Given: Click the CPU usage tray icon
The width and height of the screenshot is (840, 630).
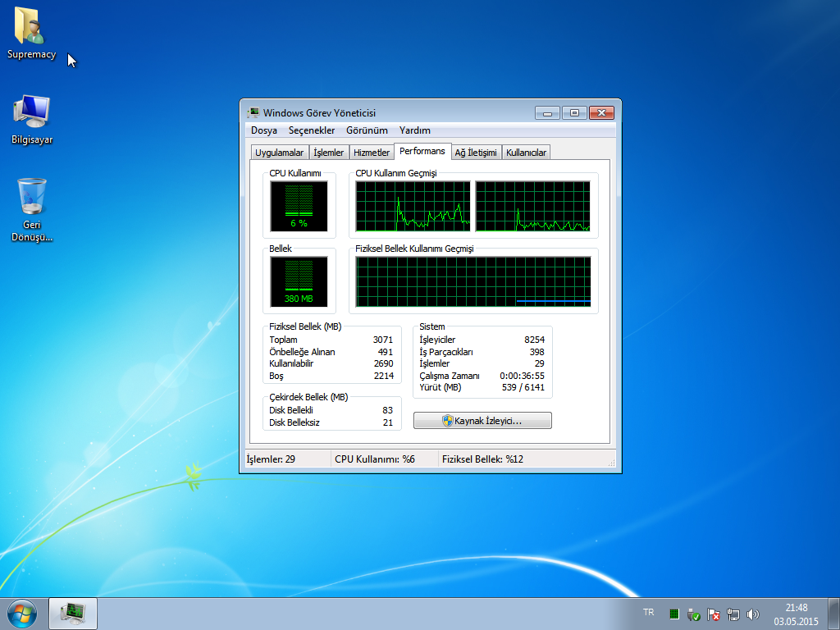Looking at the screenshot, I should tap(673, 614).
